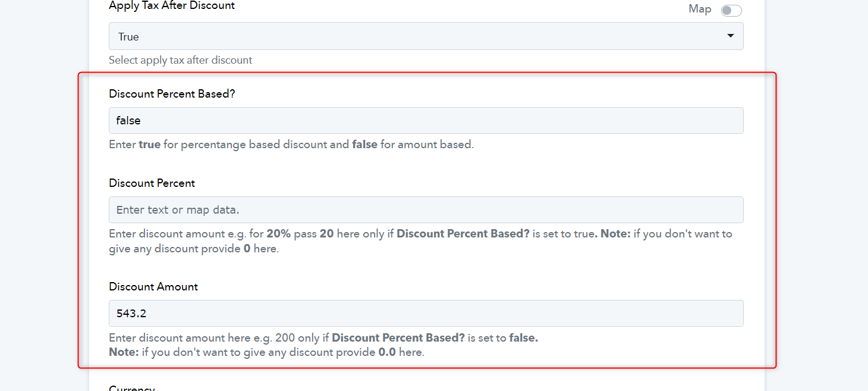Click the 'Select apply tax after discount' hint
This screenshot has width=868, height=391.
tap(181, 60)
